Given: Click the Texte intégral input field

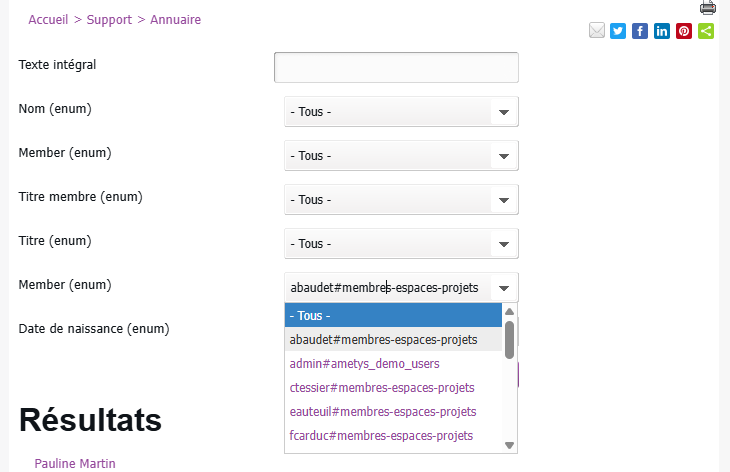Looking at the screenshot, I should click(x=396, y=67).
